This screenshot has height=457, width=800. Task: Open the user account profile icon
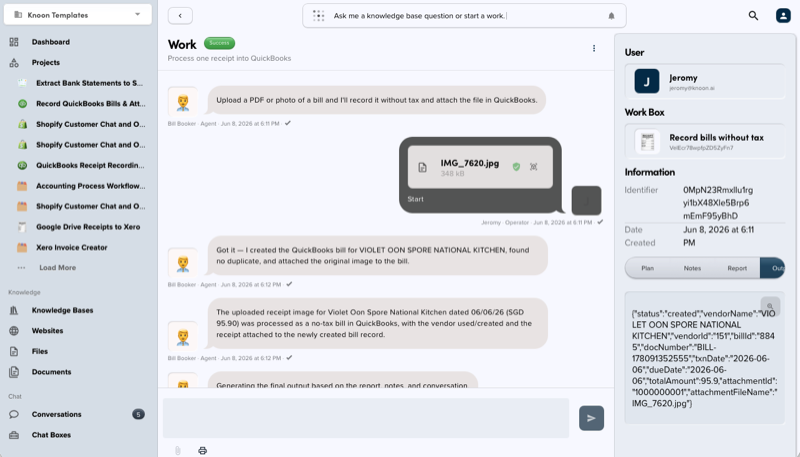coord(783,15)
